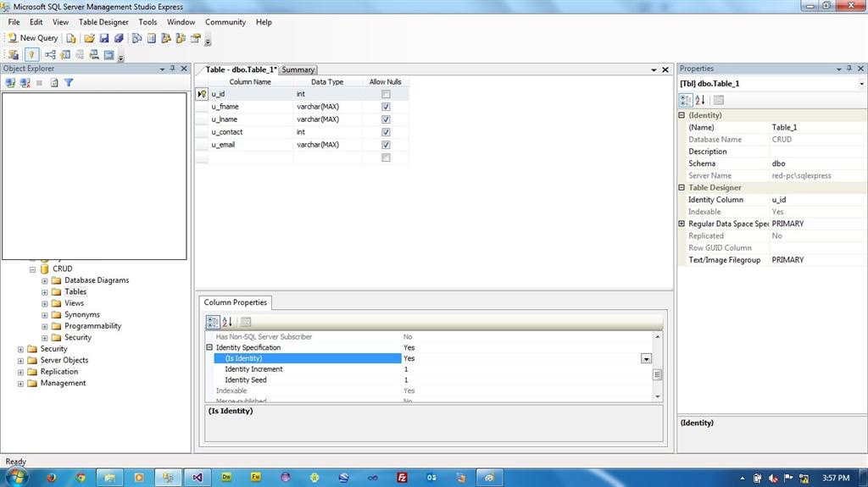Open Visual Studio from the taskbar
Viewport: 868px width, 487px height.
click(x=198, y=478)
